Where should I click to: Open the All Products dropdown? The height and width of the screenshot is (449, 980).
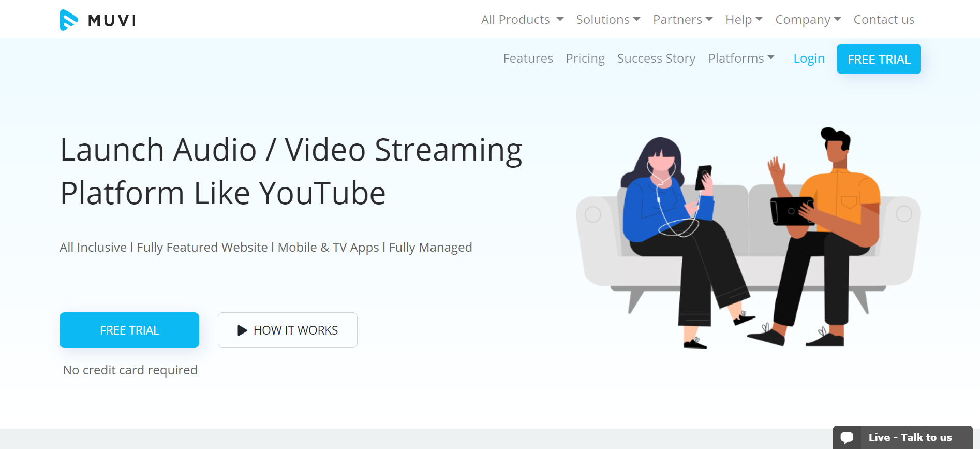(522, 20)
